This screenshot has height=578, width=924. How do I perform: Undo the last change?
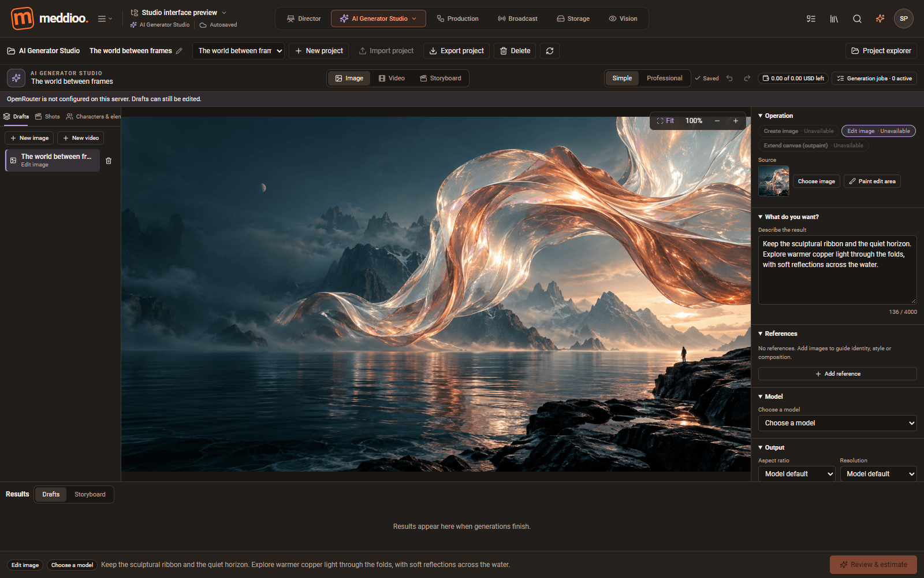tap(730, 78)
